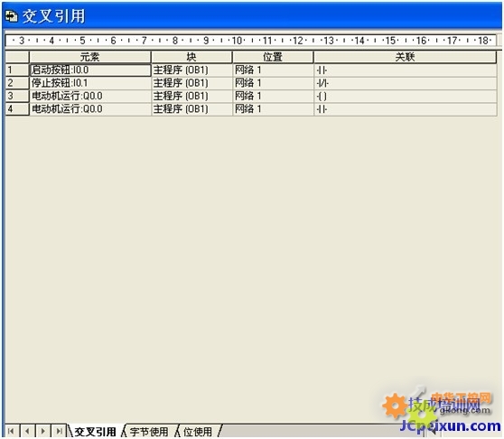The width and height of the screenshot is (504, 439).
Task: Go to next sheet tab arrow
Action: 43,431
